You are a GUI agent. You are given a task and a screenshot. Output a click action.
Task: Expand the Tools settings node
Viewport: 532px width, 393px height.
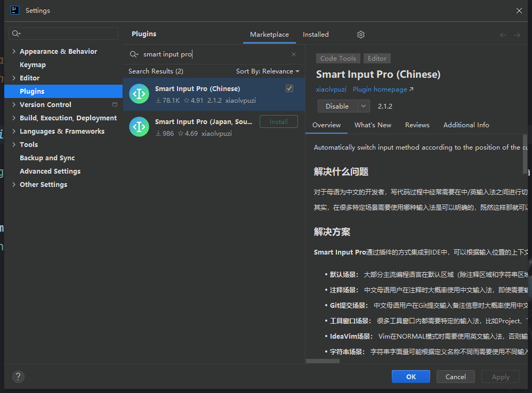14,144
